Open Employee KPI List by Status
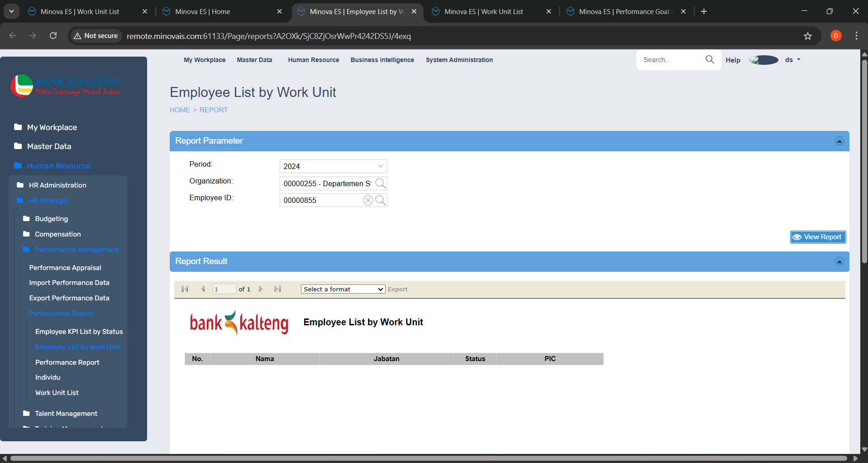868x463 pixels. tap(79, 332)
